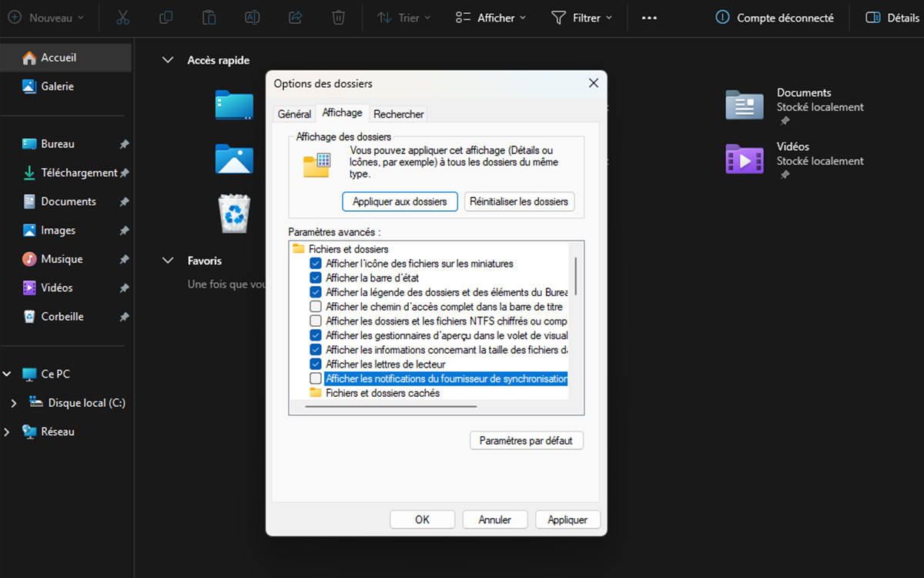Open the recycle bin tile in quick access
The width and height of the screenshot is (924, 578).
click(x=234, y=213)
